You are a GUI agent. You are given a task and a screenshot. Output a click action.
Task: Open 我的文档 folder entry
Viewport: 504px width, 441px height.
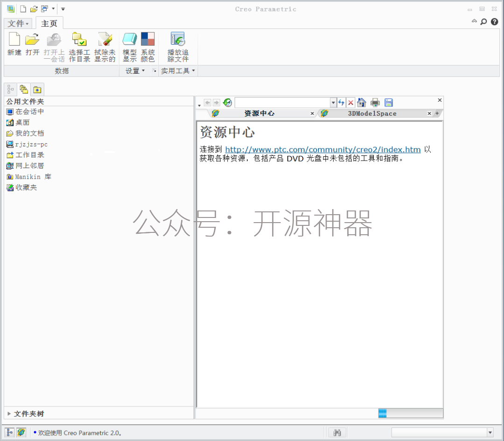[25, 133]
